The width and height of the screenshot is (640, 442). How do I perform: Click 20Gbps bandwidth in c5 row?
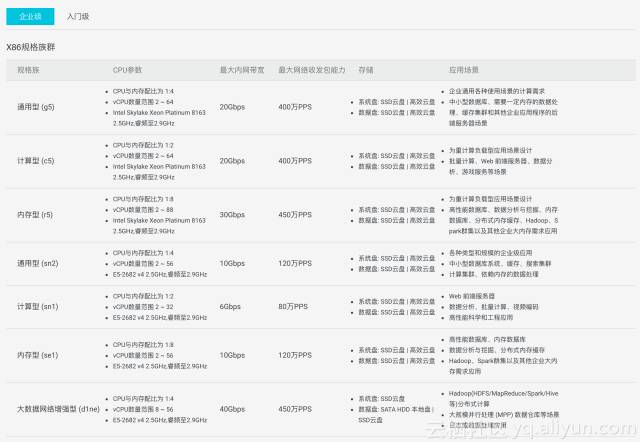232,161
